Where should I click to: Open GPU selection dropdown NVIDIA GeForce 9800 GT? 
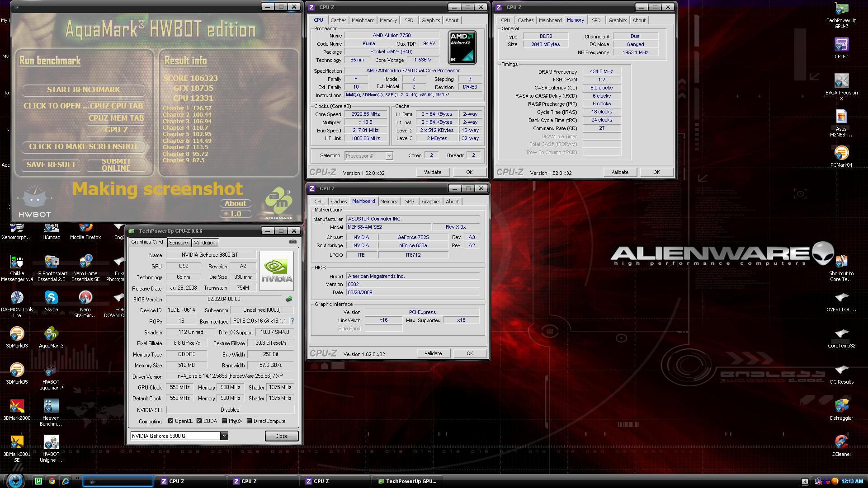point(179,436)
